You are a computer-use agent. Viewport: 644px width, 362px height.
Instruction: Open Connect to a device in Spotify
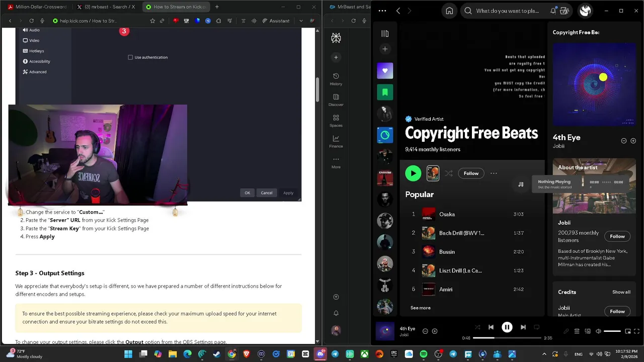point(587,331)
